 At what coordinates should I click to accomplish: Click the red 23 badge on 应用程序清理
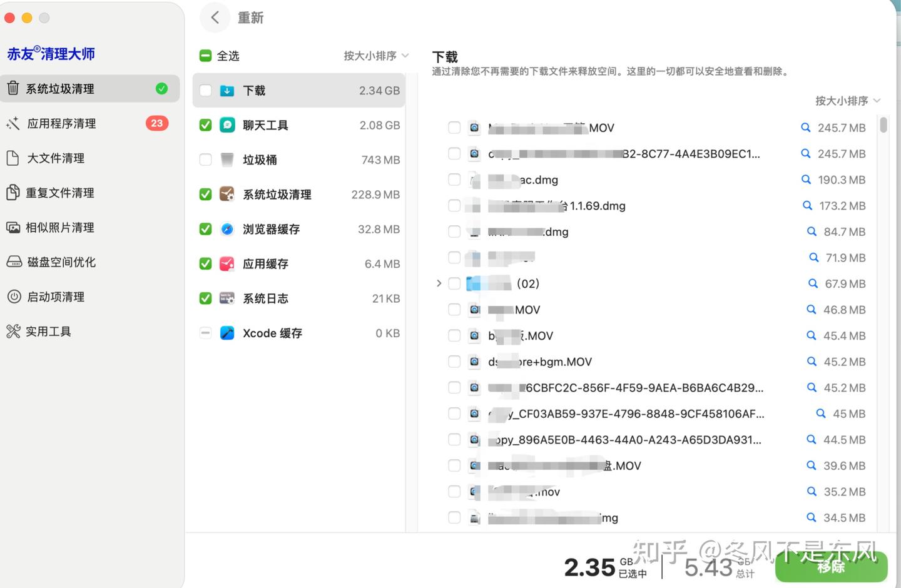point(156,123)
